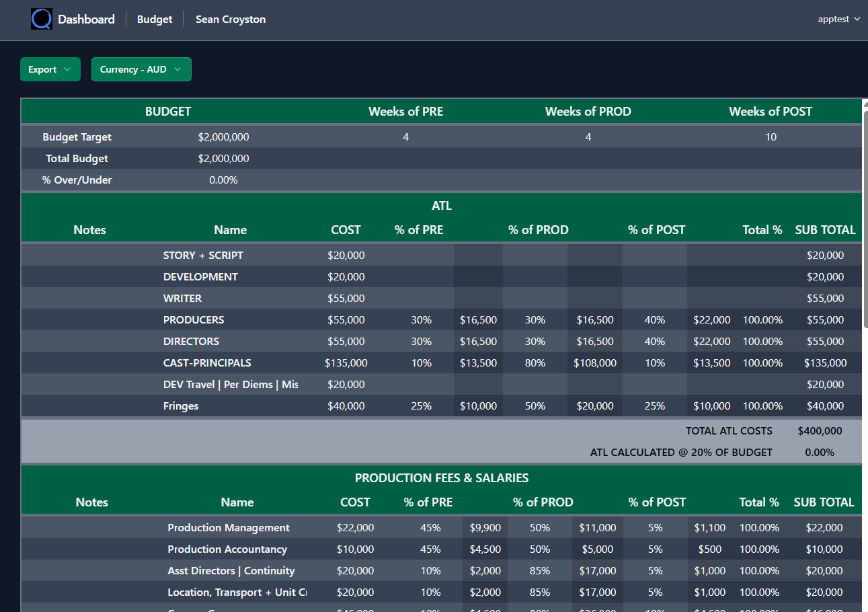Open the Sean Croyston profile link
Screen dimensions: 868x612
230,19
